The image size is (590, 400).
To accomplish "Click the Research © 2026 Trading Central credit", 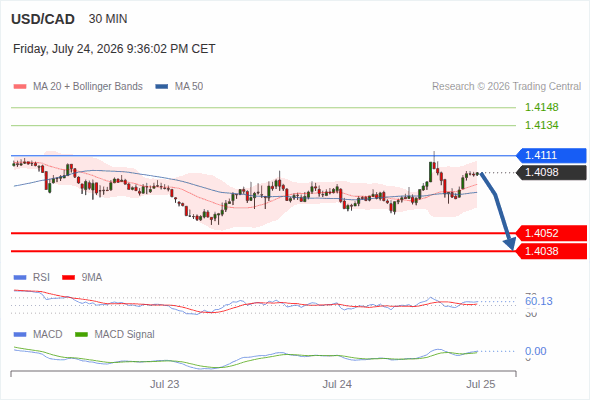I will pyautogui.click(x=506, y=87).
